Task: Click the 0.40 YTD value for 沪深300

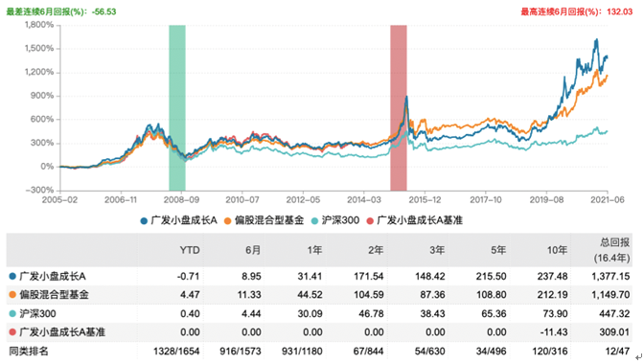Action: 190,314
